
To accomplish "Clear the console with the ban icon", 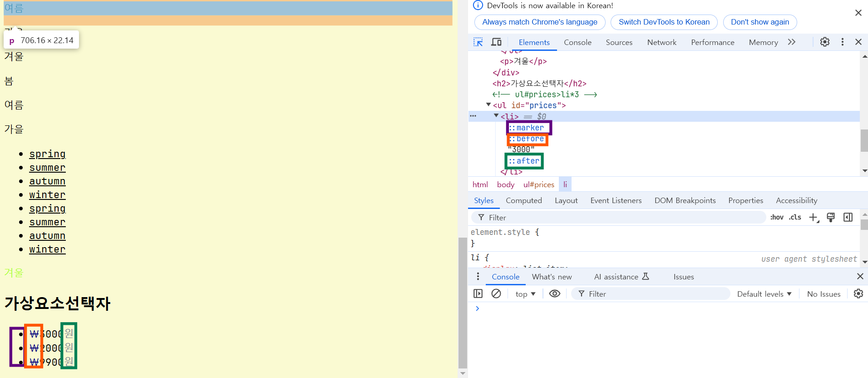I will [x=496, y=294].
